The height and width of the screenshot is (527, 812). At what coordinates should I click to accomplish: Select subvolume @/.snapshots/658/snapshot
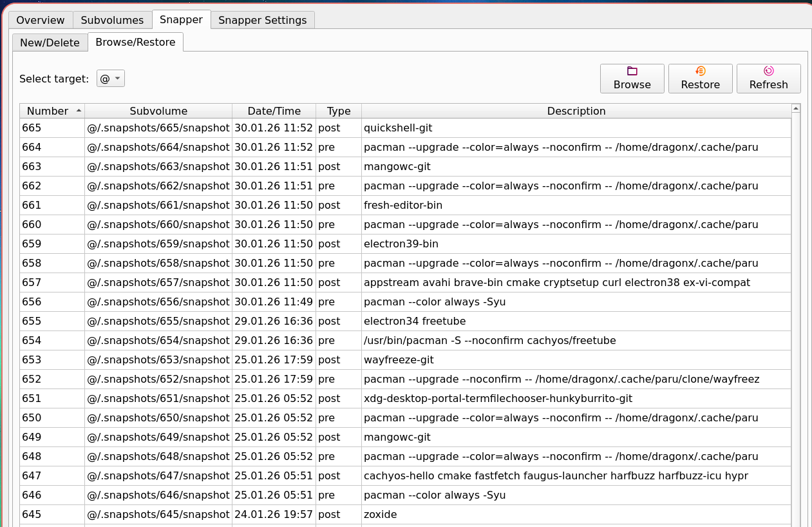tap(158, 263)
